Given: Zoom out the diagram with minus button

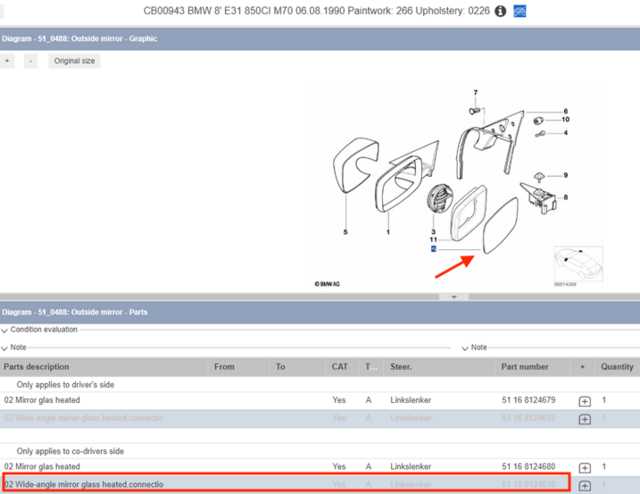Looking at the screenshot, I should [x=31, y=61].
